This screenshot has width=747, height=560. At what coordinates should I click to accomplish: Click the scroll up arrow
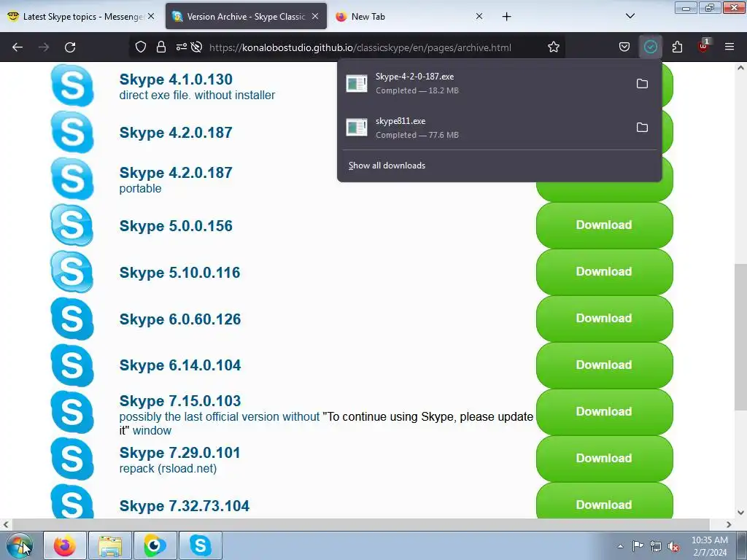[740, 68]
